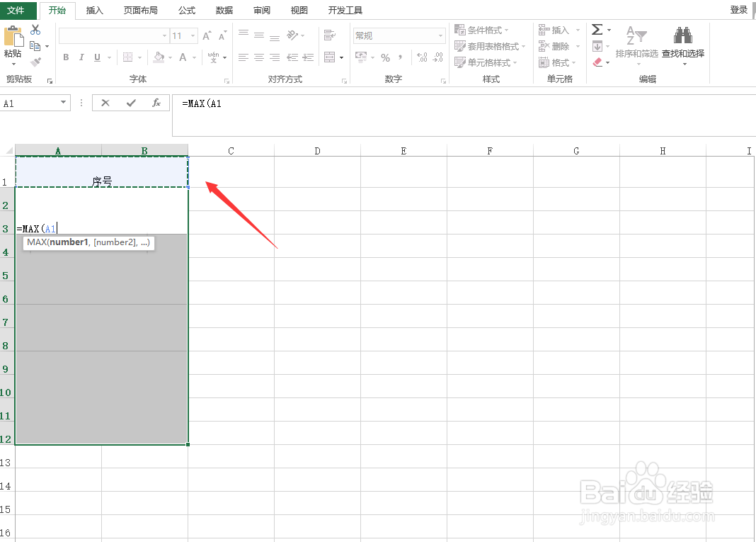Open the font size dropdown
This screenshot has width=756, height=542.
[193, 35]
